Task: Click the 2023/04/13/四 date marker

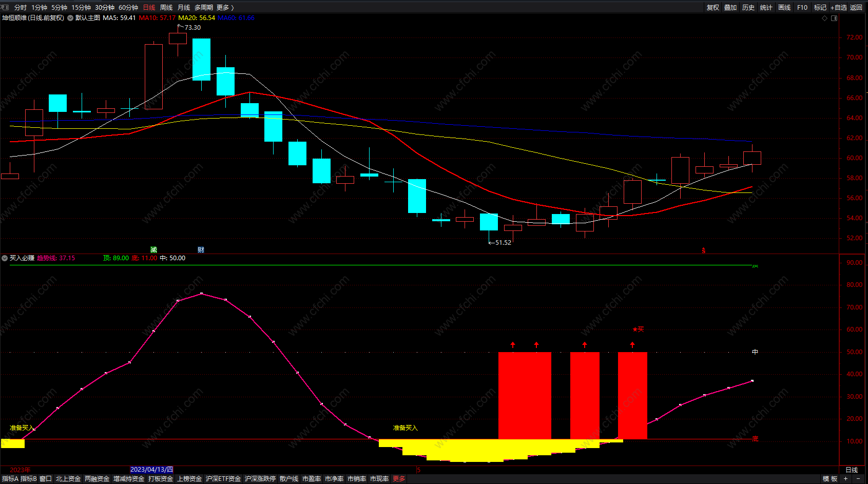Action: [x=151, y=470]
